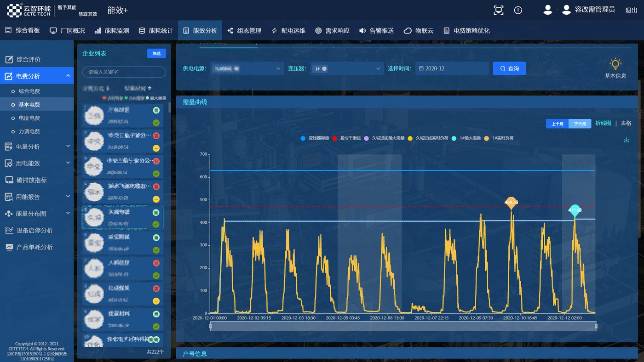Click the 设备启停分析 chart icon
Viewport: 644px width, 362px height.
(9, 230)
